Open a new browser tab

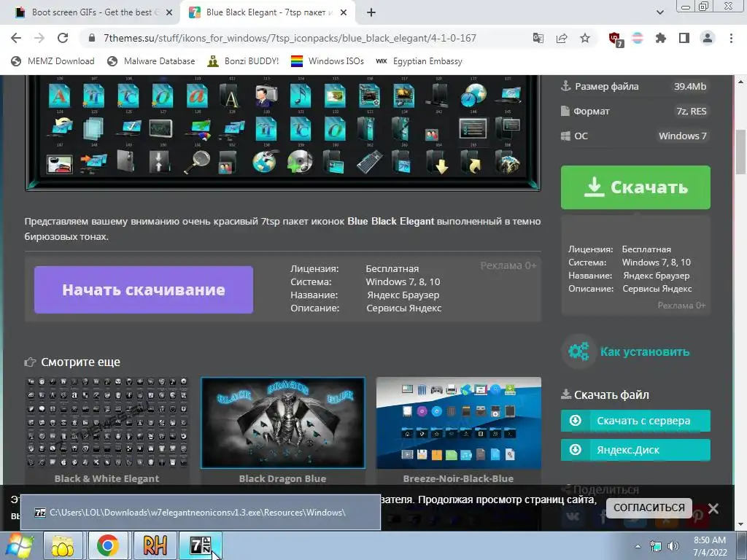point(371,12)
